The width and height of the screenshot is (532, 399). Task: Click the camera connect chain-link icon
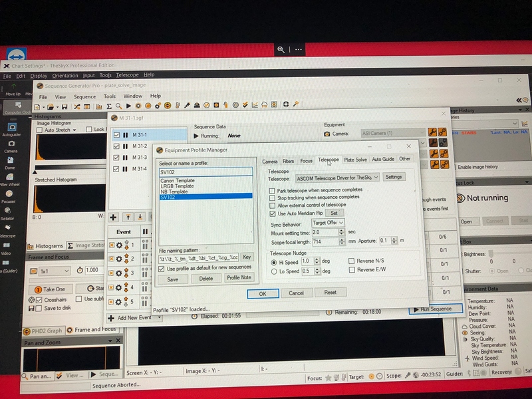(x=442, y=132)
